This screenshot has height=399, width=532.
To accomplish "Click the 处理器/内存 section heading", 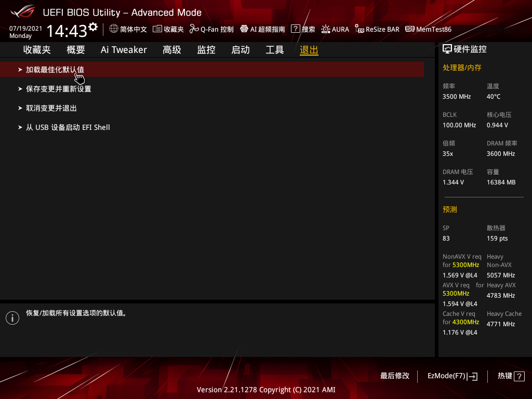I will (462, 68).
